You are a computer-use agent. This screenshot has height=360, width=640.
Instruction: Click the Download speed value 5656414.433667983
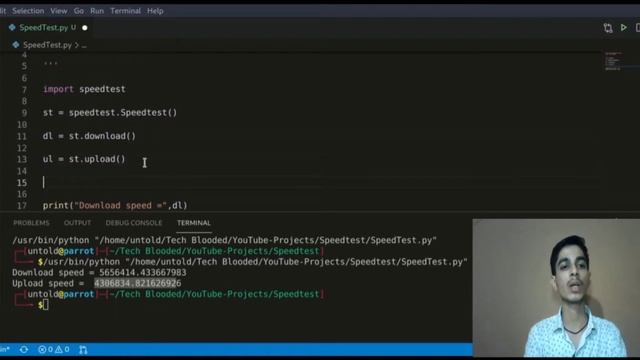coord(142,273)
